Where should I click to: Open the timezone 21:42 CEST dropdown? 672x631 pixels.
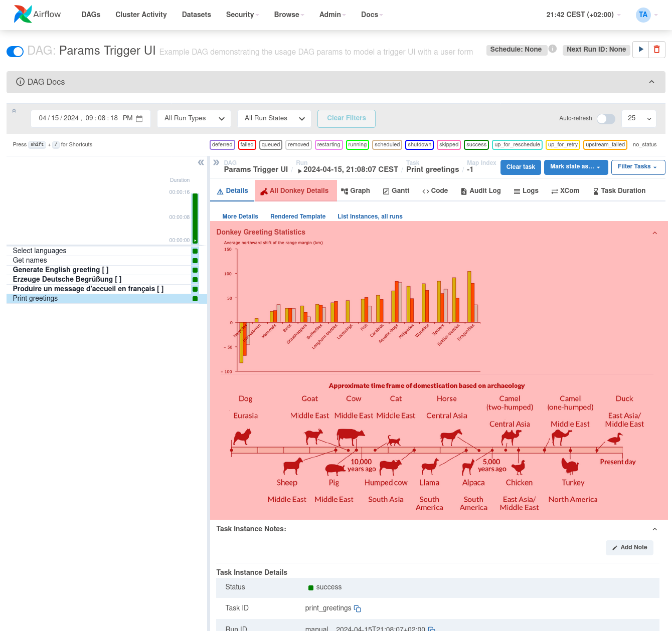(583, 15)
